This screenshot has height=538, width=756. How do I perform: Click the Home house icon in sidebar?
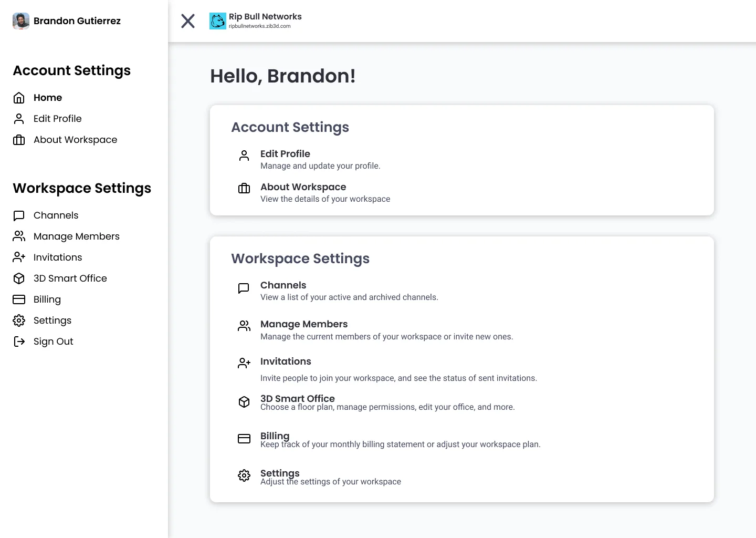19,98
